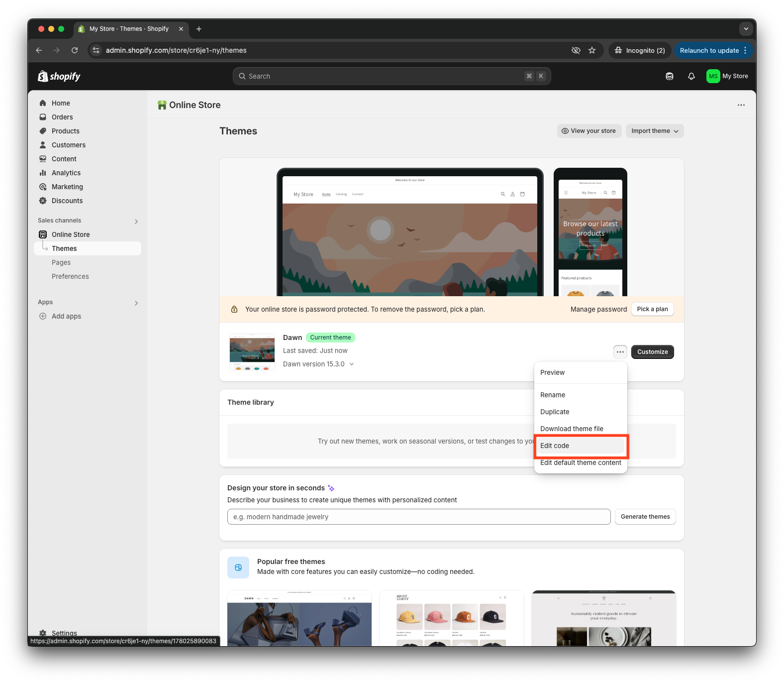Select Download theme file option
Viewport: 784px width, 683px height.
point(572,429)
